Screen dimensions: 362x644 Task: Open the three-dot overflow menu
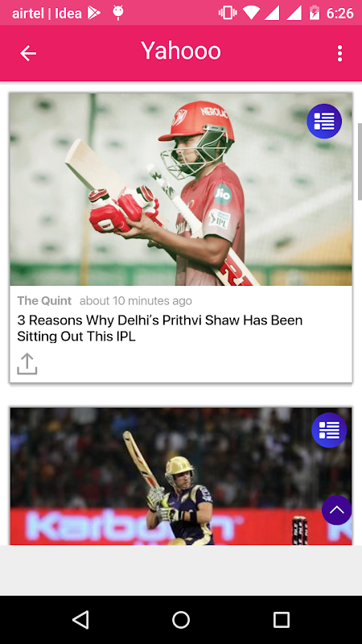pyautogui.click(x=339, y=53)
